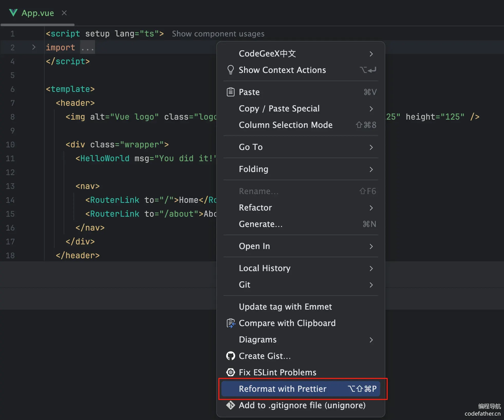Click the gitignore diamond icon
The width and height of the screenshot is (504, 420).
pyautogui.click(x=231, y=405)
